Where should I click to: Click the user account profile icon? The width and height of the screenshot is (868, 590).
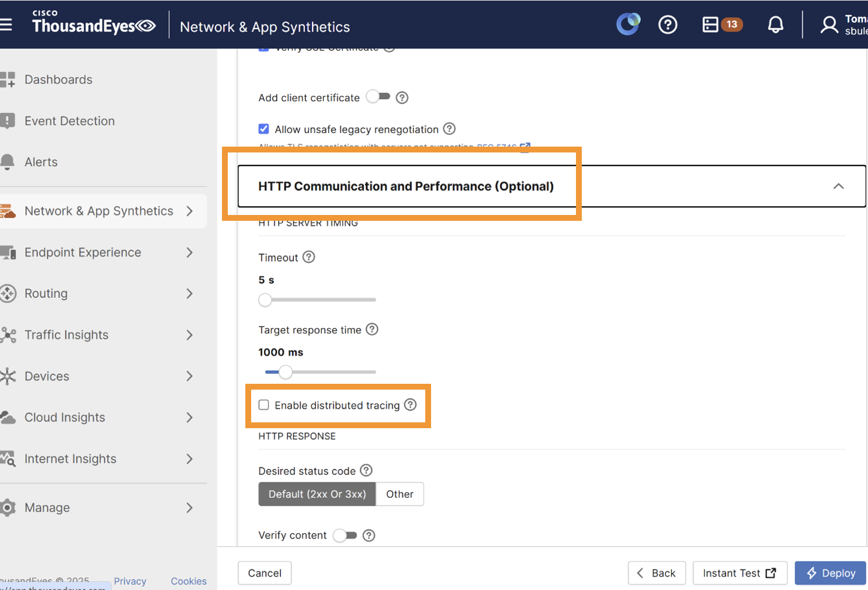click(x=829, y=25)
